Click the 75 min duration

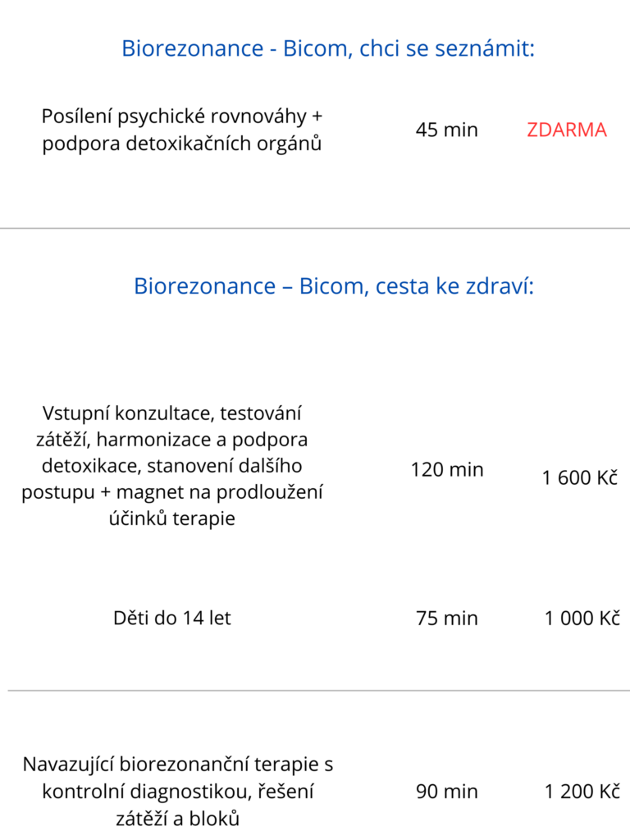446,618
